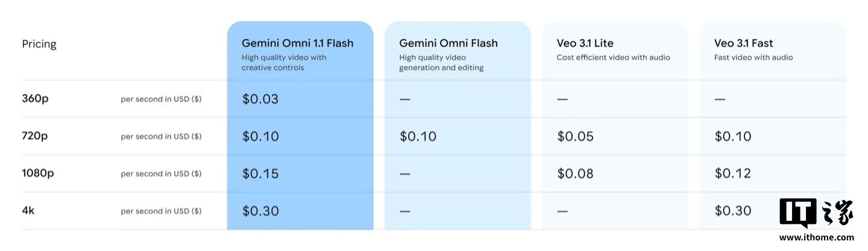868x251 pixels.
Task: Select the 4k resolution row label
Action: click(28, 211)
